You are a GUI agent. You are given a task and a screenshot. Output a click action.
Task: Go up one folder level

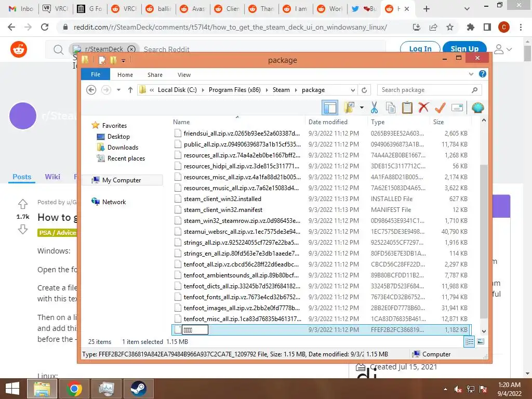[130, 90]
